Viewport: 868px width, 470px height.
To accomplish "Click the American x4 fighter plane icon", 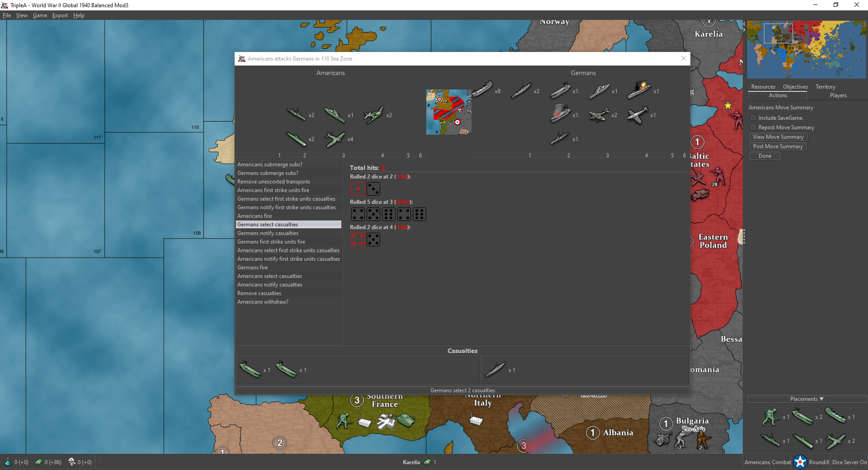I will pos(335,139).
